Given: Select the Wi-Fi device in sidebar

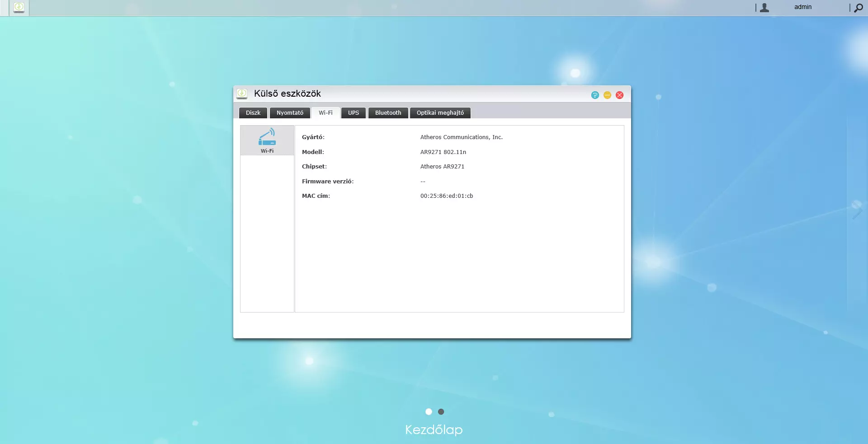Looking at the screenshot, I should pos(267,140).
